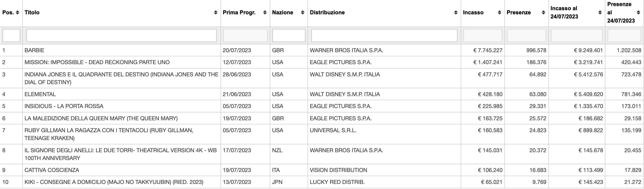Click the Incasso filter box
The height and width of the screenshot is (189, 644).
[x=483, y=35]
